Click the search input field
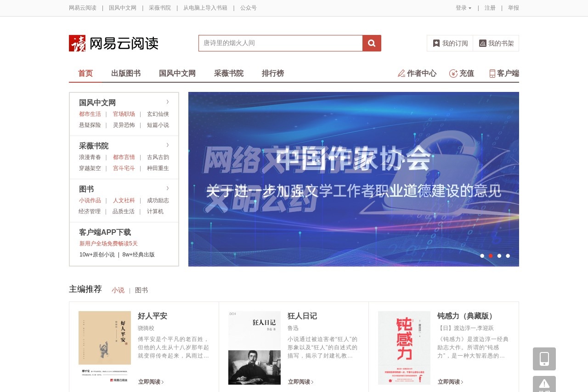The image size is (588, 392). tap(281, 43)
